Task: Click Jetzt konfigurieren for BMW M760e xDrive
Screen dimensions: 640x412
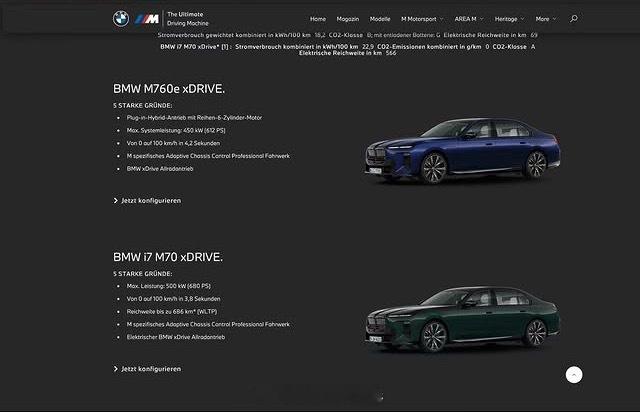Action: pyautogui.click(x=151, y=200)
